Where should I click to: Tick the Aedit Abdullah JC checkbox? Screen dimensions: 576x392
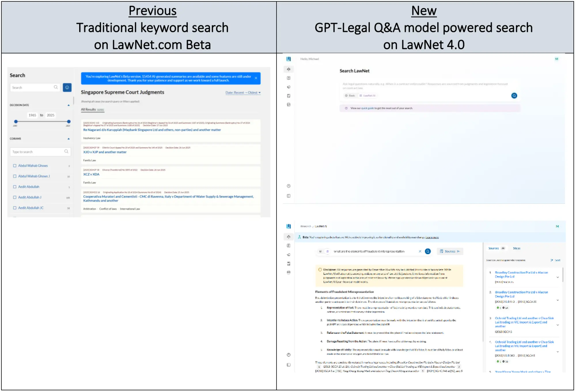point(15,208)
